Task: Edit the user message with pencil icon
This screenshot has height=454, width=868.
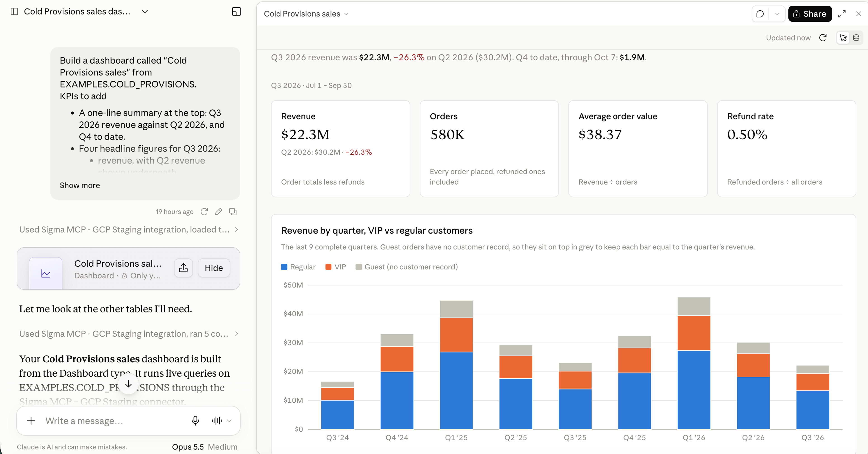Action: coord(219,212)
